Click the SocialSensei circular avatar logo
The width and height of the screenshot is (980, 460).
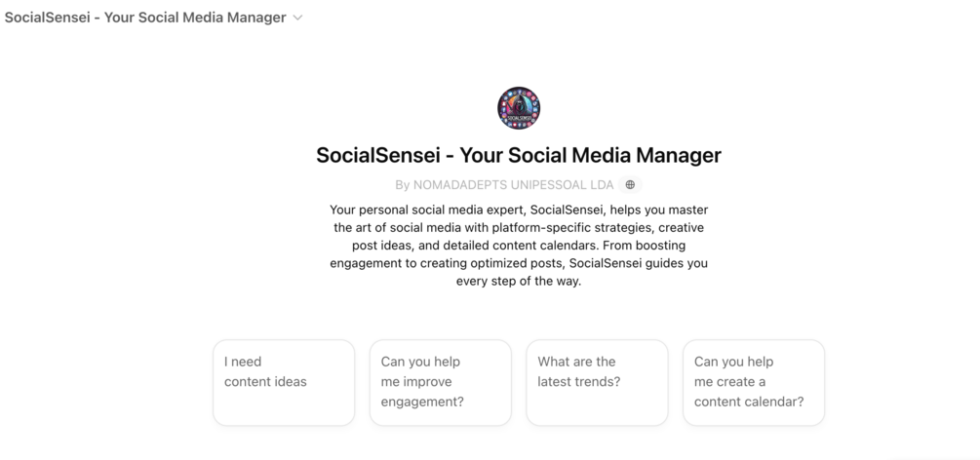519,108
